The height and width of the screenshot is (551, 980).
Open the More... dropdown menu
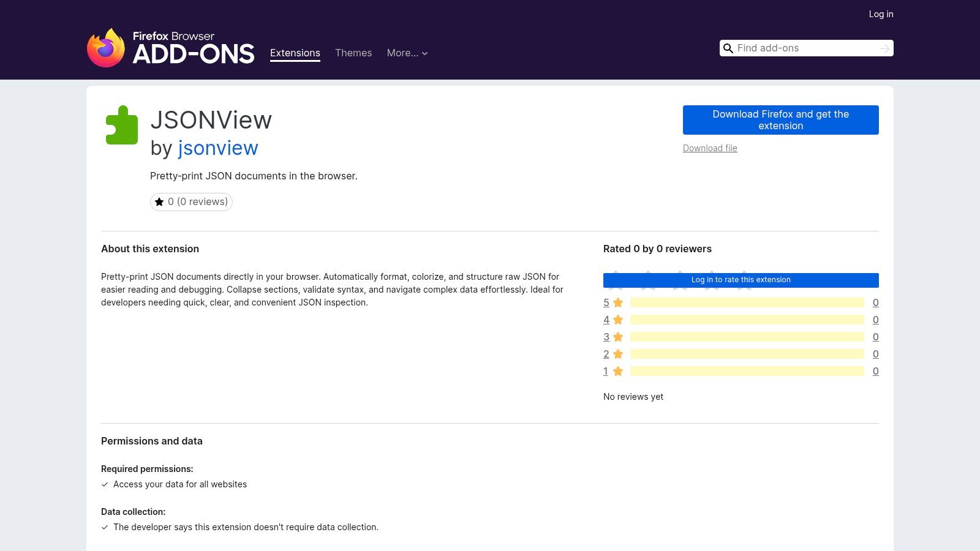pyautogui.click(x=407, y=53)
